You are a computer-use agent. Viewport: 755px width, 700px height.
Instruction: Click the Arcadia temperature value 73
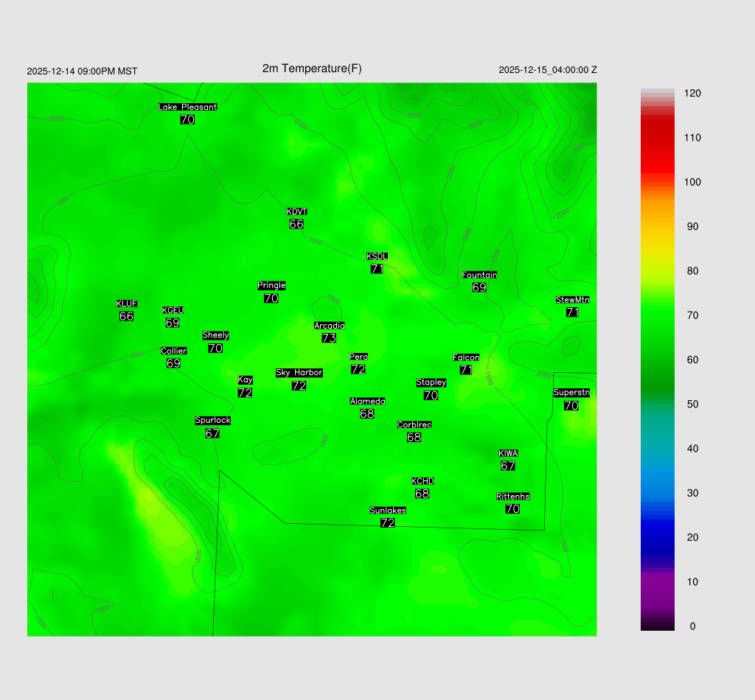pyautogui.click(x=329, y=338)
